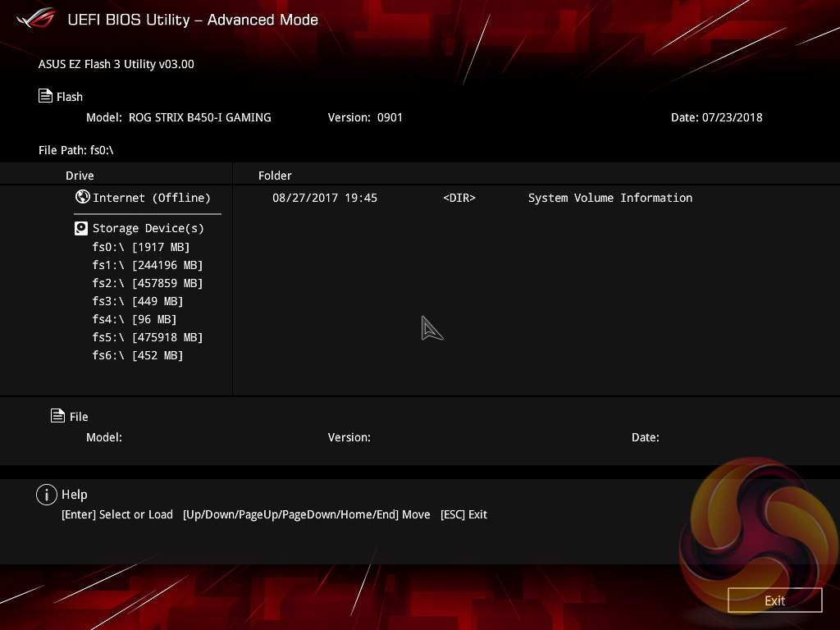The width and height of the screenshot is (840, 630).
Task: Select drive fs5:\ [475918 MB]
Action: 148,337
